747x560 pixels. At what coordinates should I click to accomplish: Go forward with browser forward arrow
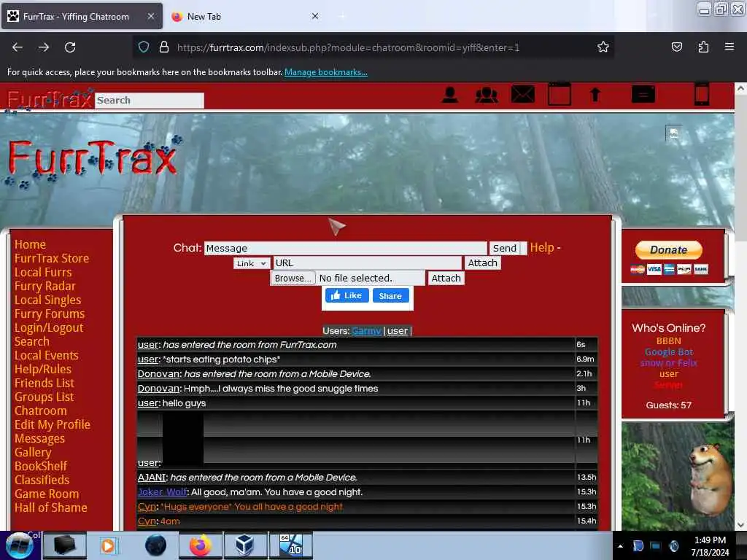(x=44, y=47)
